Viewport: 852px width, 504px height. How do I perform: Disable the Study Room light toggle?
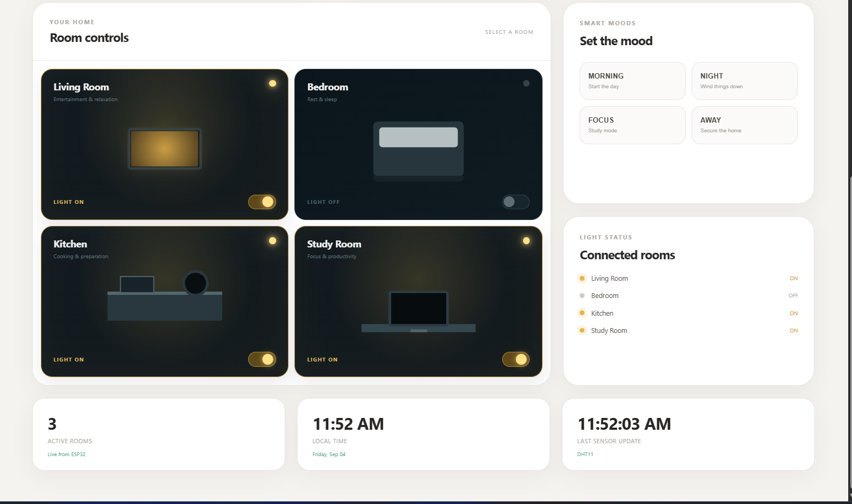click(x=516, y=359)
